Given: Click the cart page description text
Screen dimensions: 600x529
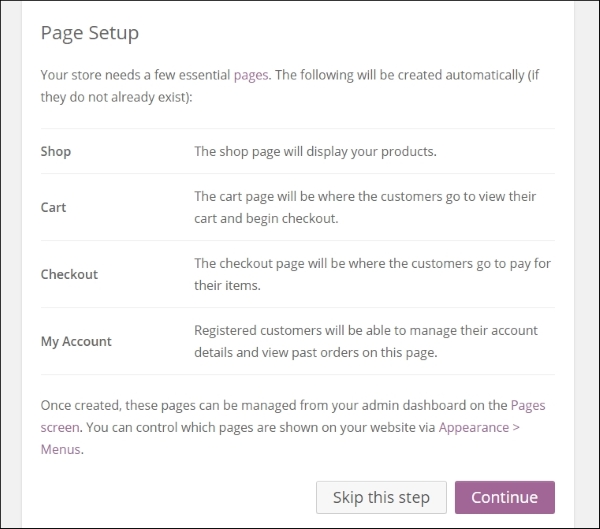Looking at the screenshot, I should pyautogui.click(x=365, y=207).
